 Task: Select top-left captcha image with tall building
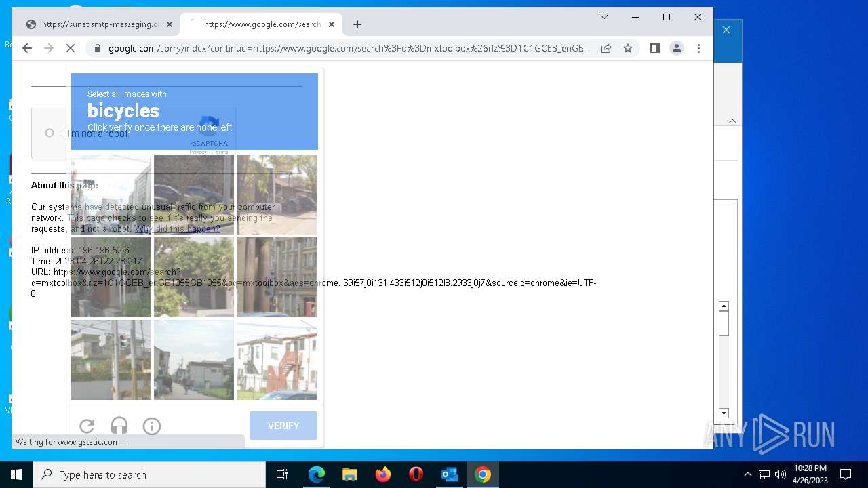click(111, 195)
